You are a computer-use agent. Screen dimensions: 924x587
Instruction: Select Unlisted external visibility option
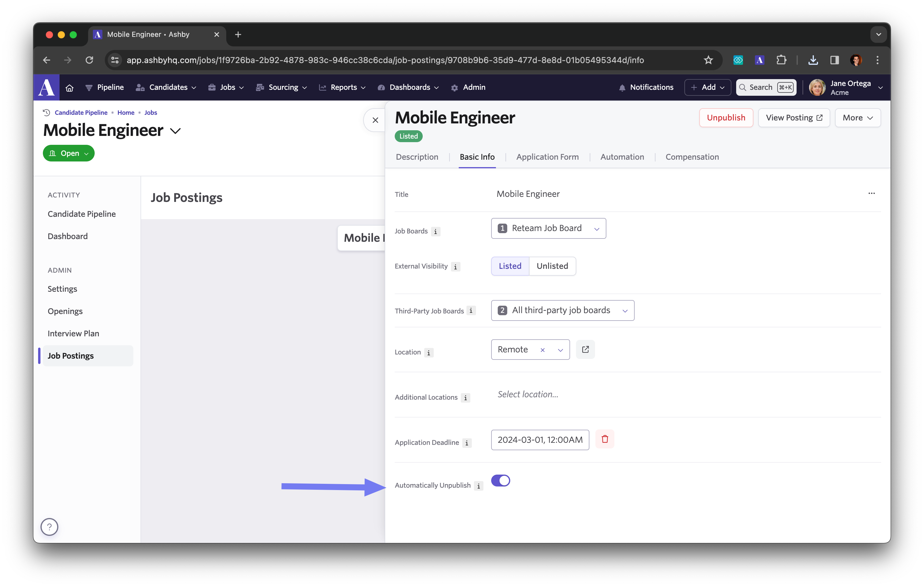pos(552,266)
